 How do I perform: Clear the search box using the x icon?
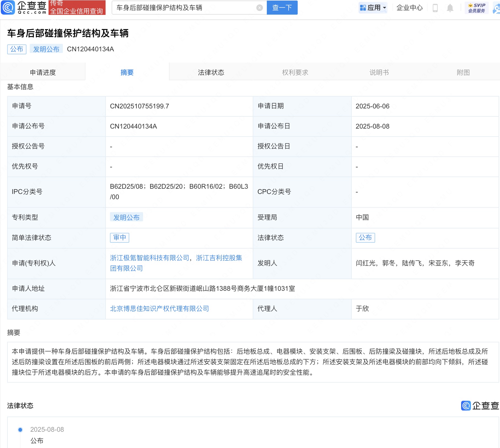[259, 8]
